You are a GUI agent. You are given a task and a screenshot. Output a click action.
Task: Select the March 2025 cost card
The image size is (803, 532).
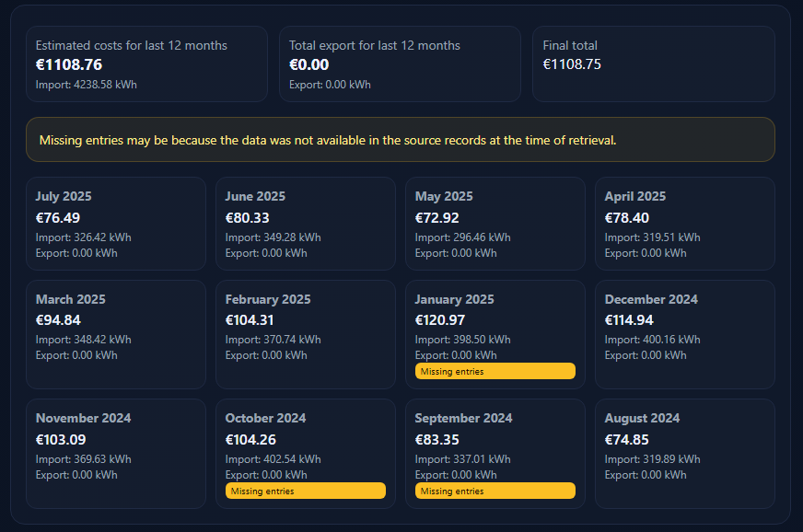click(x=115, y=334)
